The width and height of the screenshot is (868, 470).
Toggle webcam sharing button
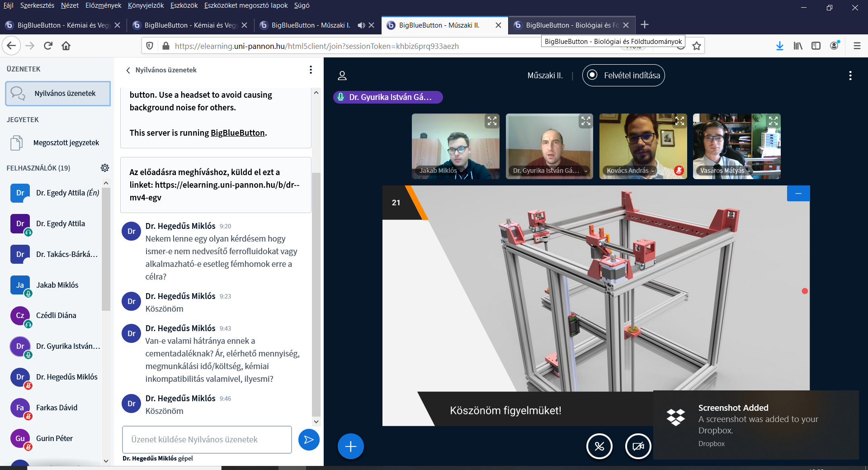coord(638,446)
